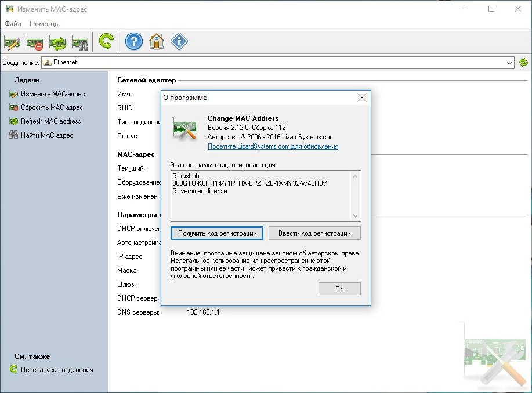Open help via blue question mark icon
Screen dimensions: 532x393
click(133, 42)
